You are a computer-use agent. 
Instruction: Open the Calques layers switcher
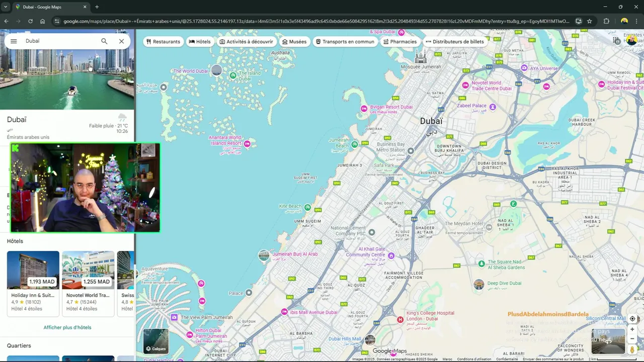(155, 341)
